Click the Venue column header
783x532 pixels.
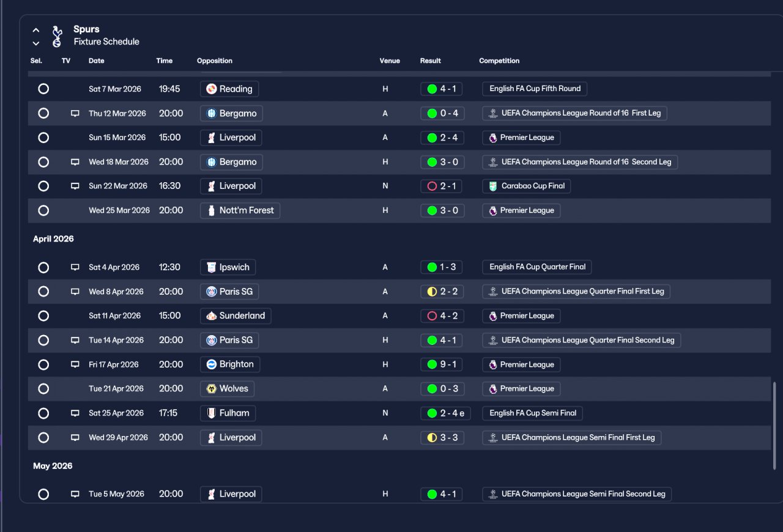point(390,61)
